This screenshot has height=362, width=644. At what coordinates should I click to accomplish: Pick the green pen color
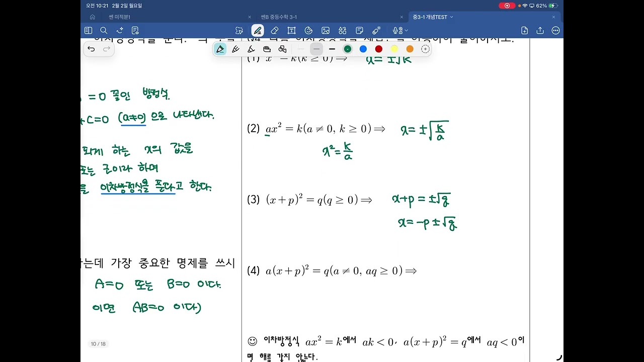347,49
